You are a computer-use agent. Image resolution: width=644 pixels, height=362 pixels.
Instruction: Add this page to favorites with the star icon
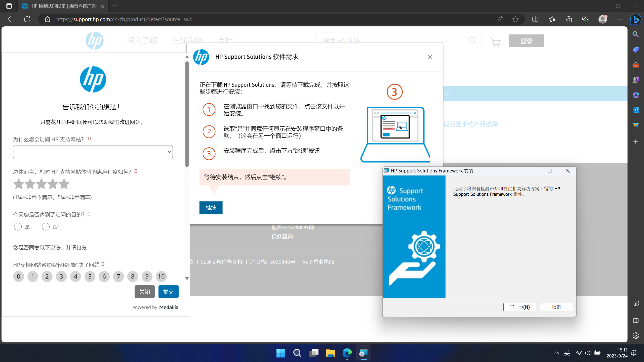pos(515,19)
